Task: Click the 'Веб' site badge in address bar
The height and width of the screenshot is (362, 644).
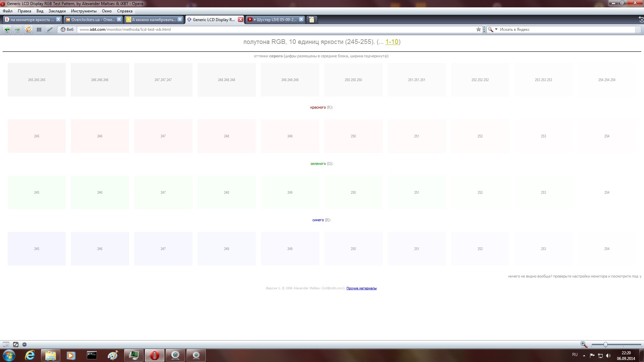Action: click(x=67, y=29)
